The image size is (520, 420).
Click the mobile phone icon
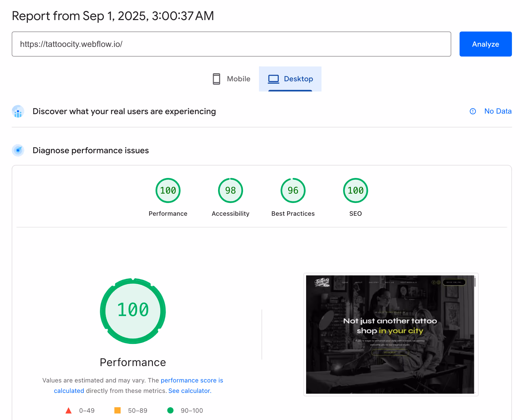[x=216, y=79]
